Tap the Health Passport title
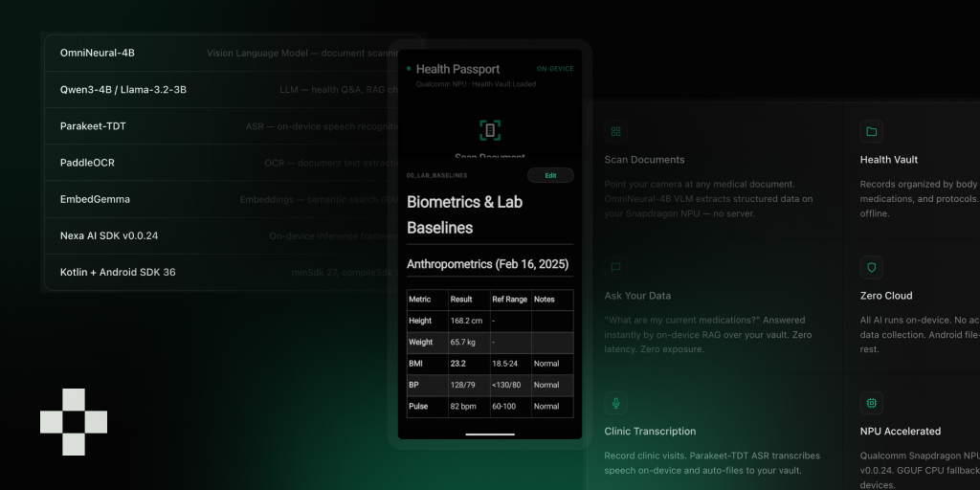980x490 pixels. (x=457, y=69)
